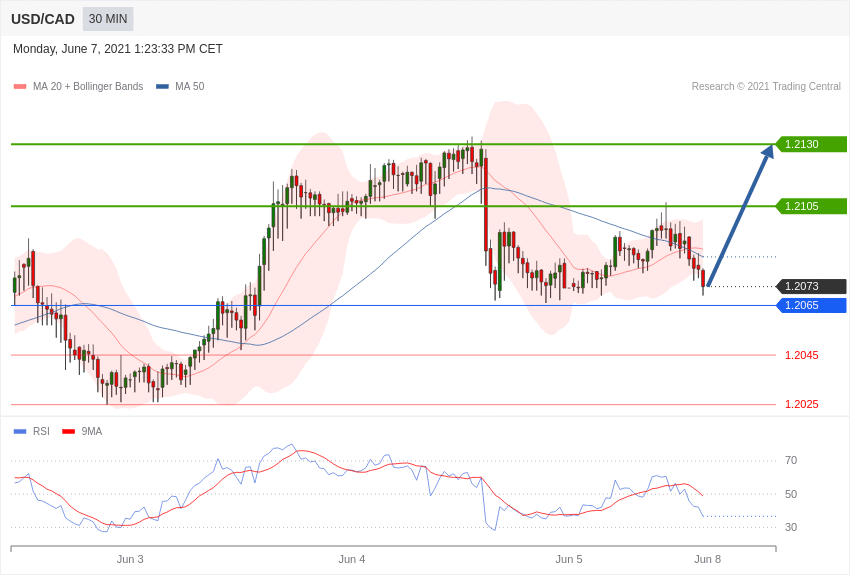Viewport: 850px width, 576px height.
Task: Click the blue 1.2065 pivot tag
Action: point(811,305)
